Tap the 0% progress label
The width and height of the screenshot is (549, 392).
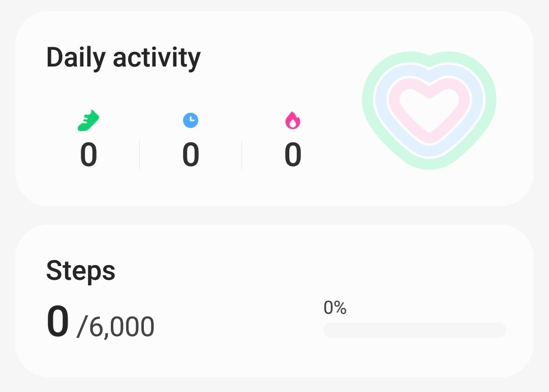pos(334,308)
